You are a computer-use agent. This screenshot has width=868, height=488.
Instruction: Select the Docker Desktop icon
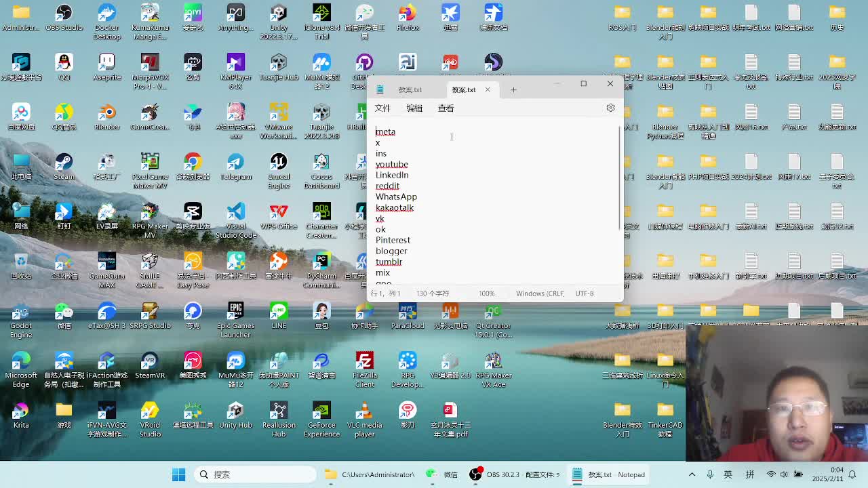pos(106,22)
